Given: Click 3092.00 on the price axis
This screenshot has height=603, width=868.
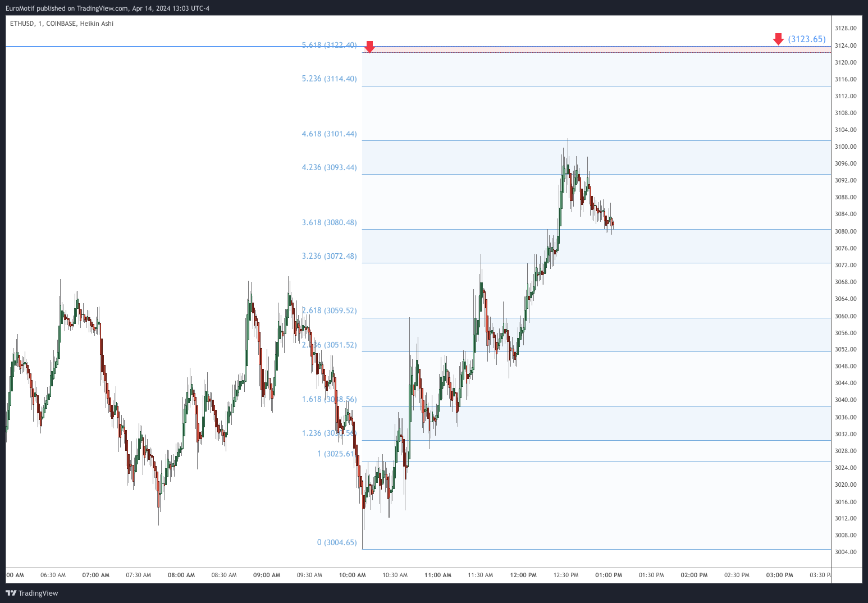Looking at the screenshot, I should click(x=846, y=180).
